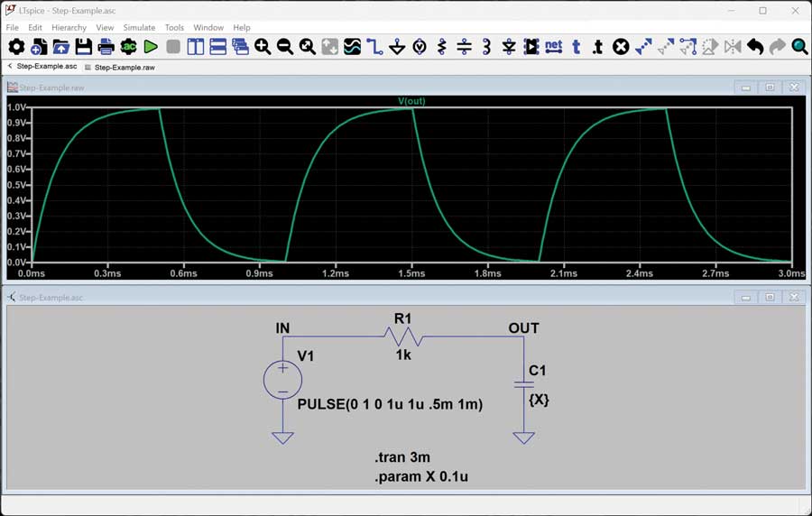Click the Delete tool icon
812x516 pixels.
[621, 47]
